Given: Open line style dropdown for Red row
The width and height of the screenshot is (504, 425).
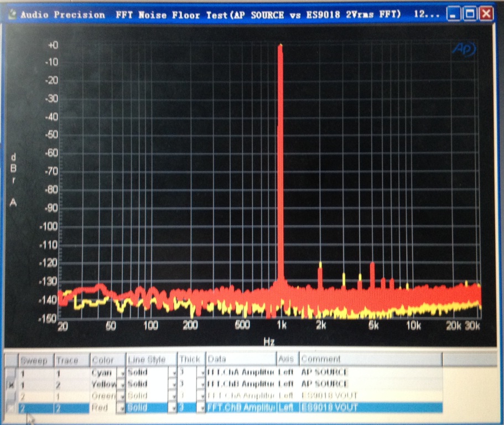Looking at the screenshot, I should 173,408.
